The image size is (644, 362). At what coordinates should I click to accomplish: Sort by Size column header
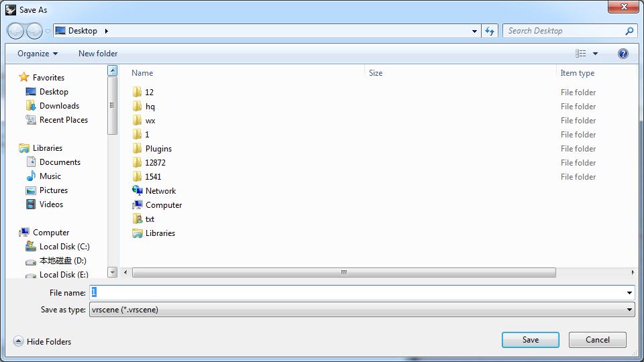click(376, 73)
